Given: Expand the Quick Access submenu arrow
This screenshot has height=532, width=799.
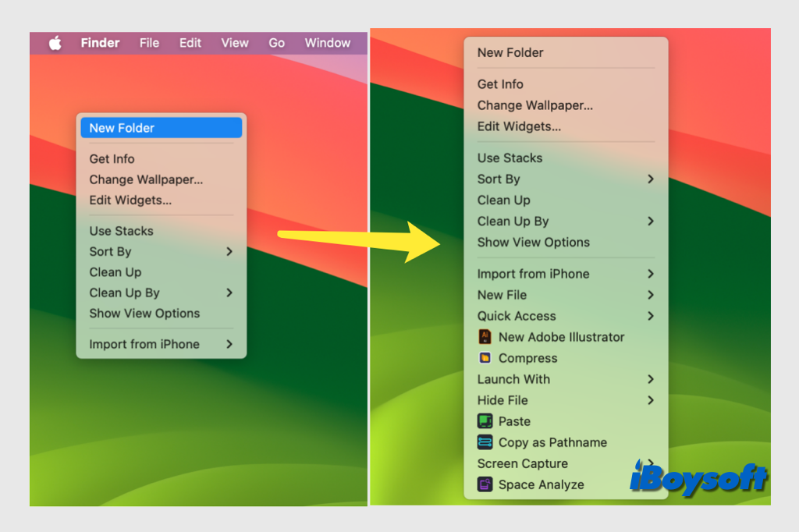Looking at the screenshot, I should pyautogui.click(x=650, y=316).
